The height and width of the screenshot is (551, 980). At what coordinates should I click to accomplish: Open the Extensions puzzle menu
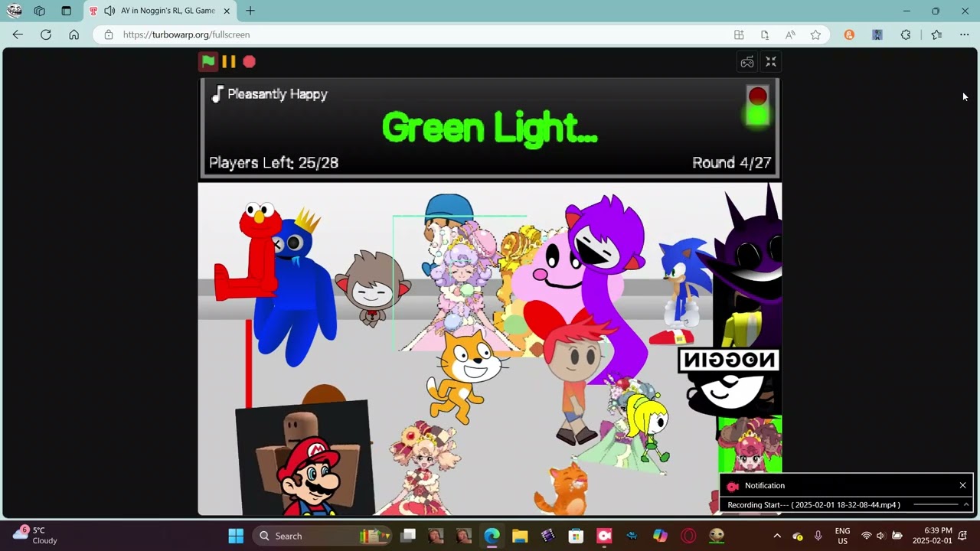(906, 34)
